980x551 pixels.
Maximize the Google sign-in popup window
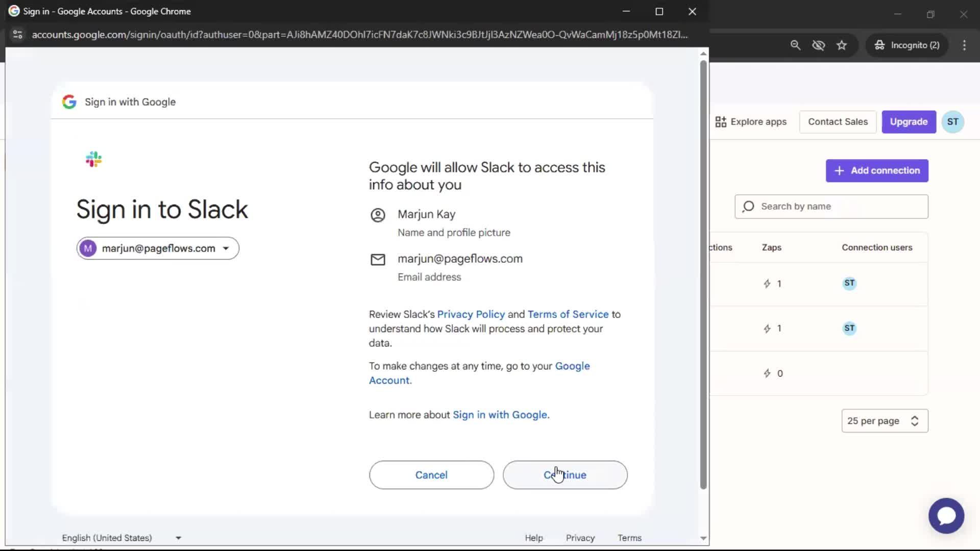659,11
